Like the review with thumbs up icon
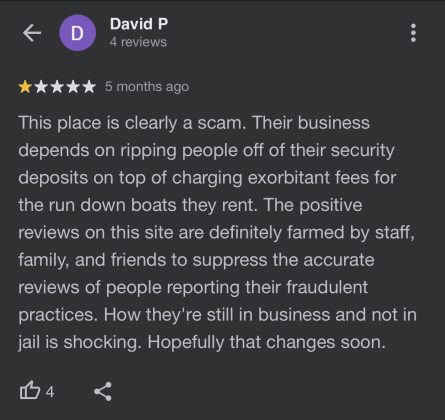445x420 pixels. pyautogui.click(x=30, y=390)
